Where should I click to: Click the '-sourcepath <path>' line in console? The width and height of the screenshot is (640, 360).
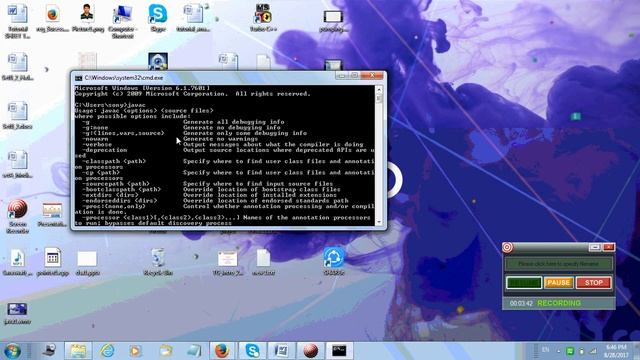pos(208,184)
